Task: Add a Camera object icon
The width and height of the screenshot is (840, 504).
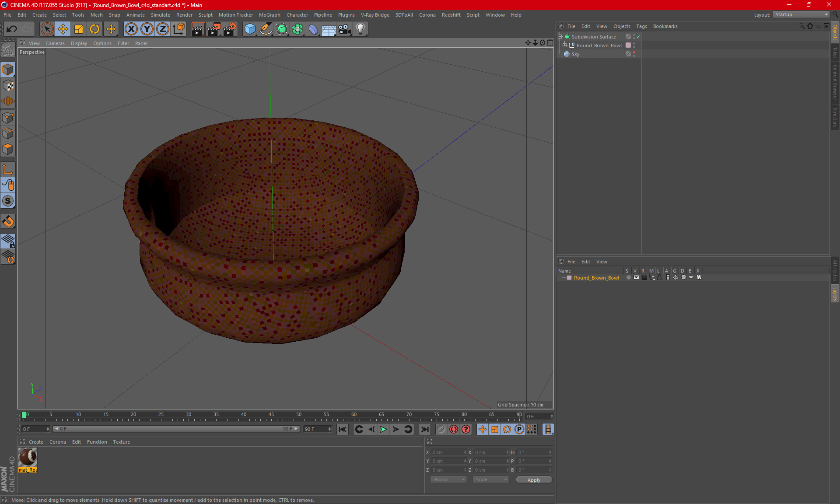Action: 344,29
